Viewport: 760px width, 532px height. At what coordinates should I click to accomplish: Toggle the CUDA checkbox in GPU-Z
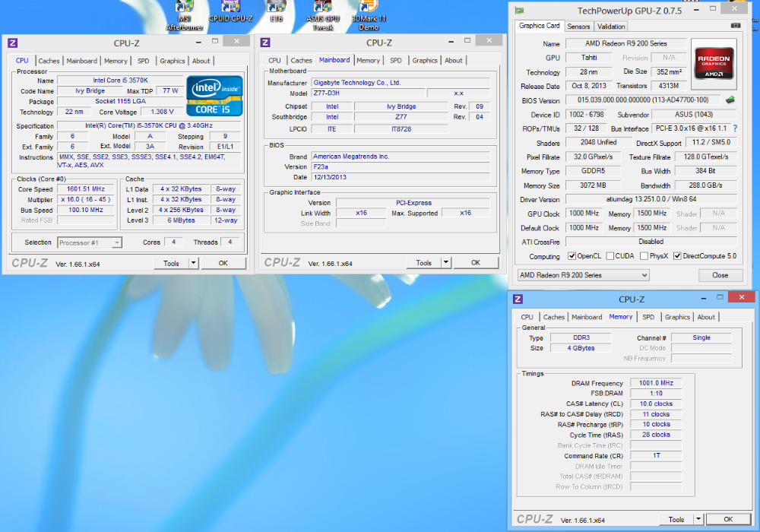pyautogui.click(x=610, y=256)
